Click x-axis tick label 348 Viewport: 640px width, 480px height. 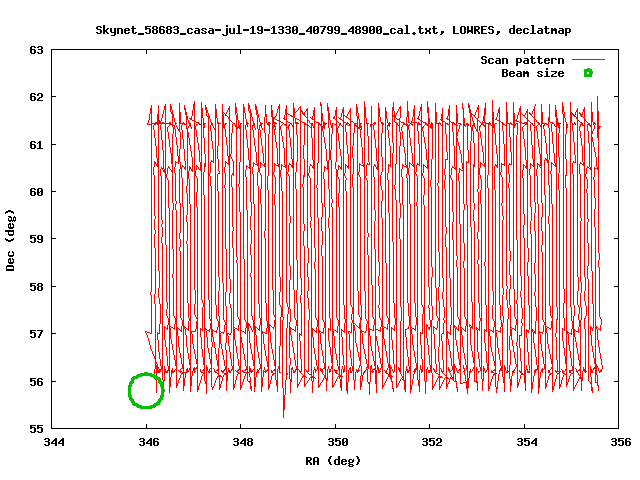[243, 442]
